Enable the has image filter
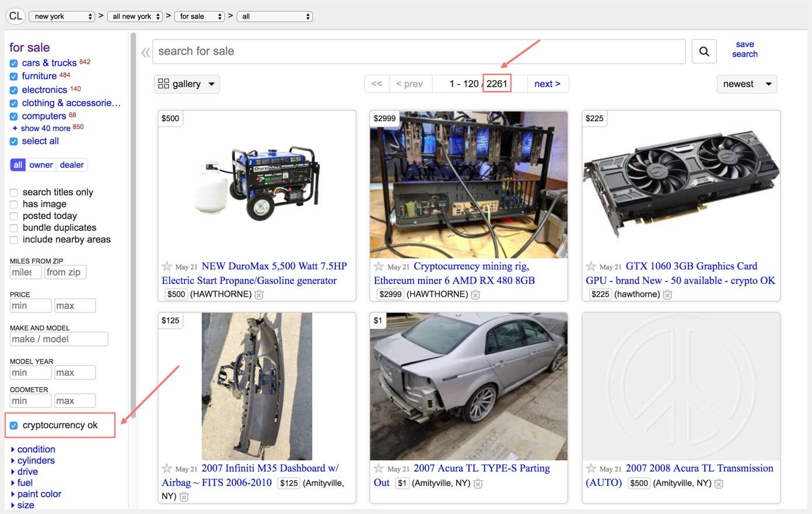The width and height of the screenshot is (812, 514). pos(13,204)
